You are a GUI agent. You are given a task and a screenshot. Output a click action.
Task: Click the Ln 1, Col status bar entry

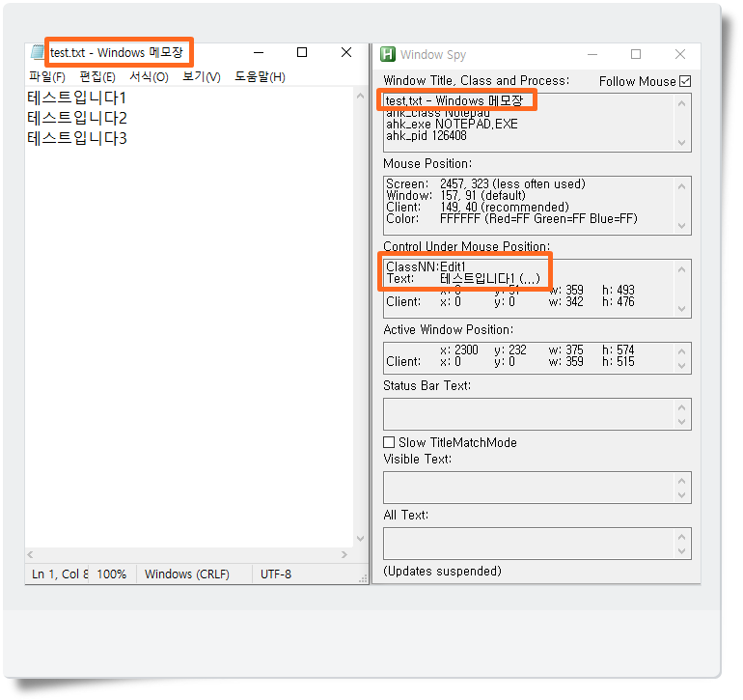click(x=60, y=574)
